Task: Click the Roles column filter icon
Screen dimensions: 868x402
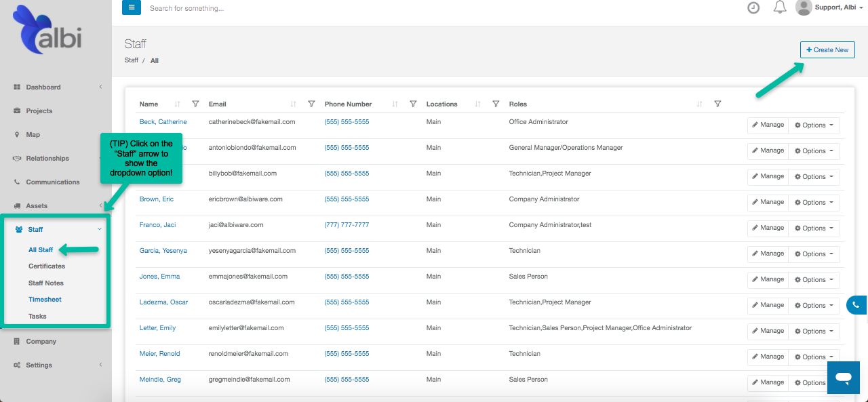Action: tap(717, 104)
